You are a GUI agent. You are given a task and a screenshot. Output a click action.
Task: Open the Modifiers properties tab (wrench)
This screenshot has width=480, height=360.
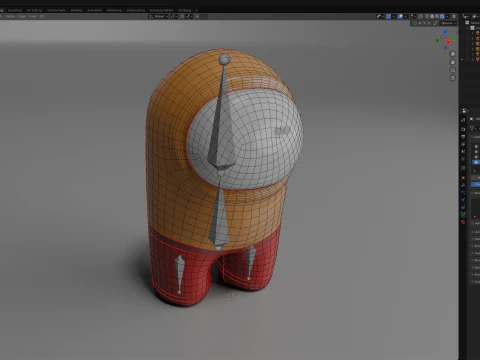tap(463, 185)
